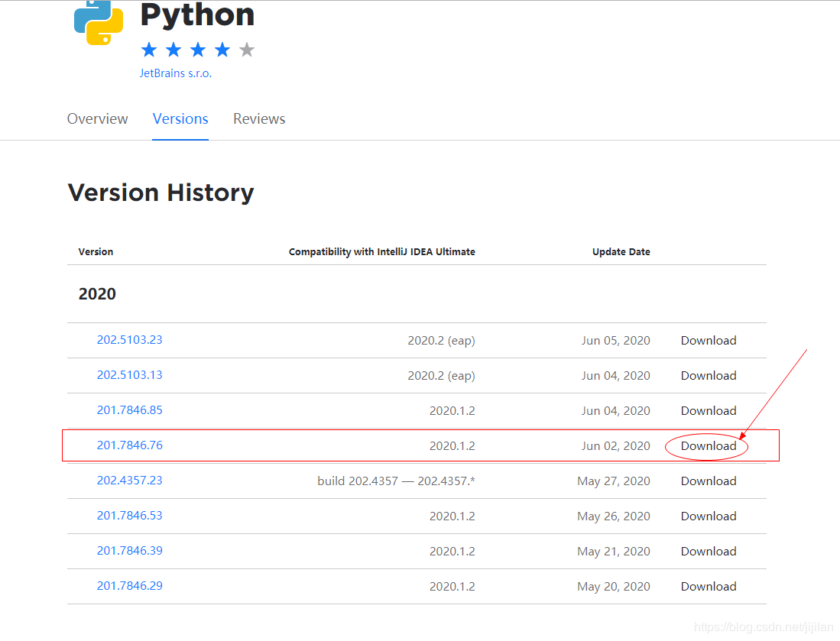Viewport: 840px width, 641px height.
Task: Download the circled Jun 02, 2020 version
Action: click(x=709, y=446)
